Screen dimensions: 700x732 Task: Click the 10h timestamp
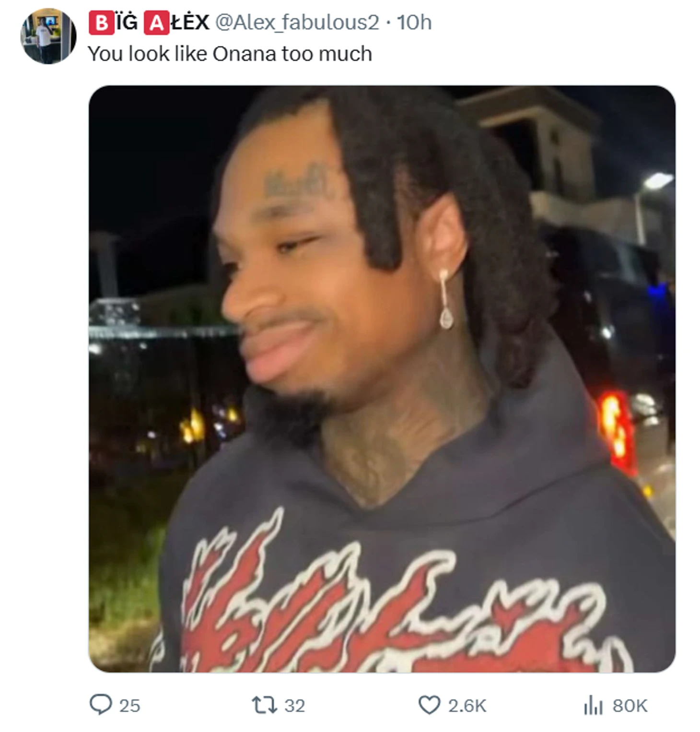[414, 23]
